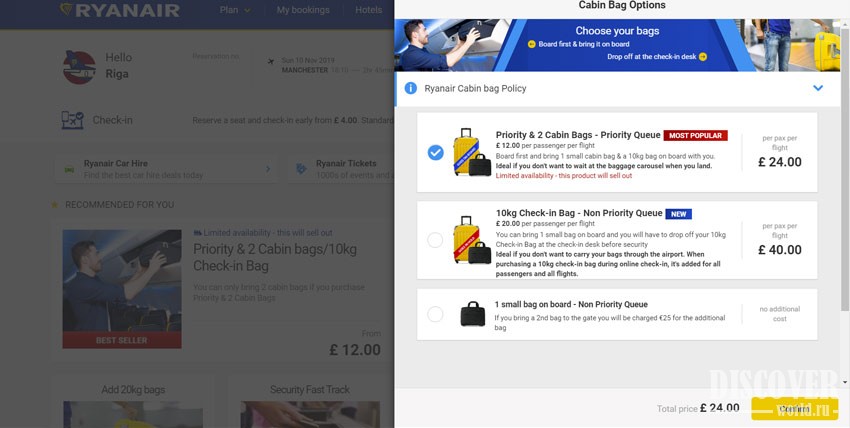This screenshot has width=850, height=428.
Task: Click the blue info icon beside Cabin bag Policy
Action: (x=410, y=88)
